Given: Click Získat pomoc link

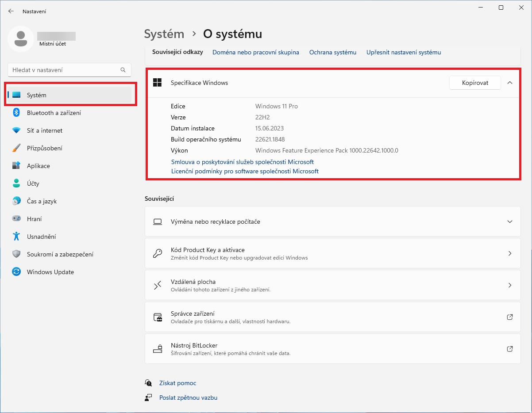Looking at the screenshot, I should (x=177, y=383).
